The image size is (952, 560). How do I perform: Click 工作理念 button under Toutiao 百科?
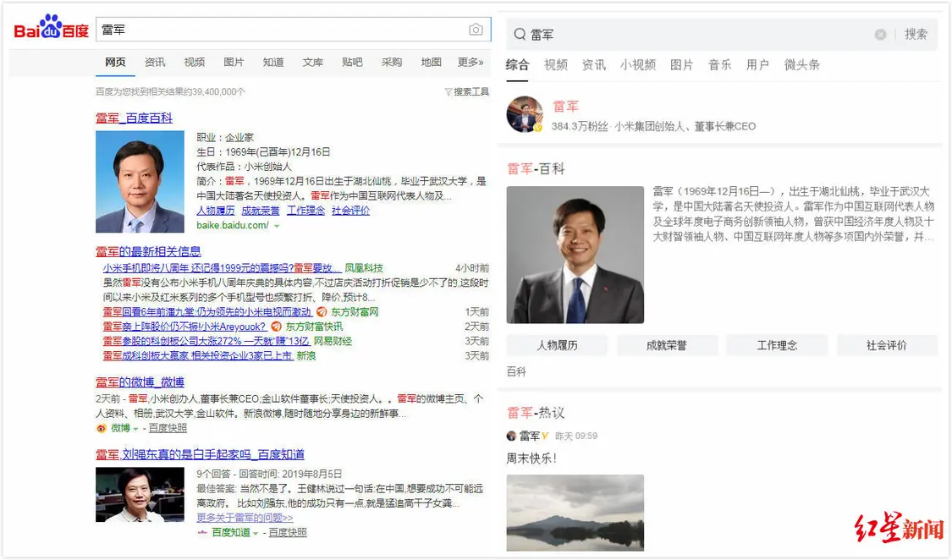[x=777, y=345]
